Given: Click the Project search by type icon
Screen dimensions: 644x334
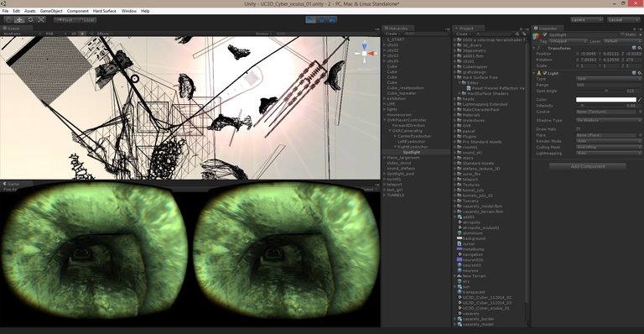Looking at the screenshot, I should click(x=517, y=34).
